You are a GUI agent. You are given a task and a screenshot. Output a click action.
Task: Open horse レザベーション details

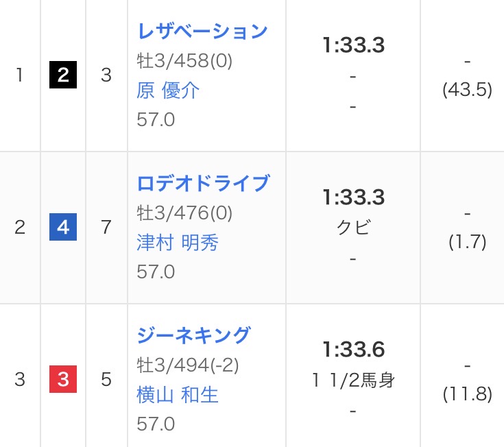coord(202,32)
